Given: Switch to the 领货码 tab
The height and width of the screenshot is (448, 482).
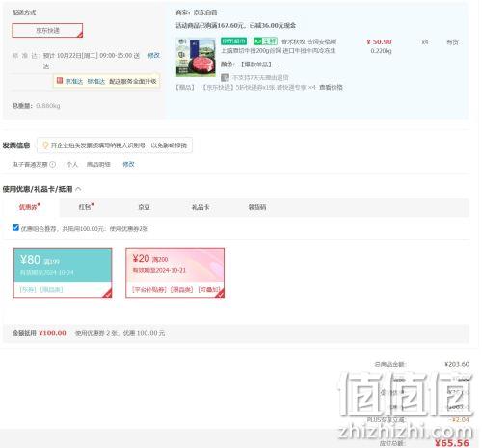Looking at the screenshot, I should click(257, 207).
